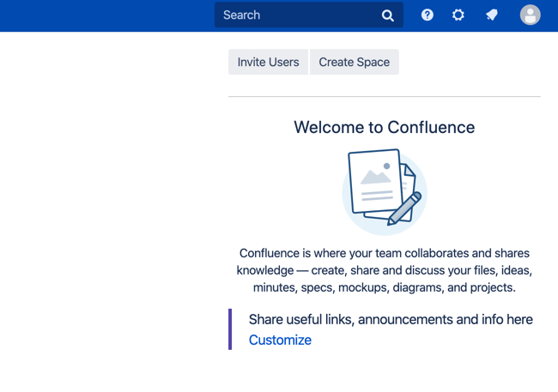Open the Help question mark menu
Image resolution: width=558 pixels, height=392 pixels.
[427, 15]
